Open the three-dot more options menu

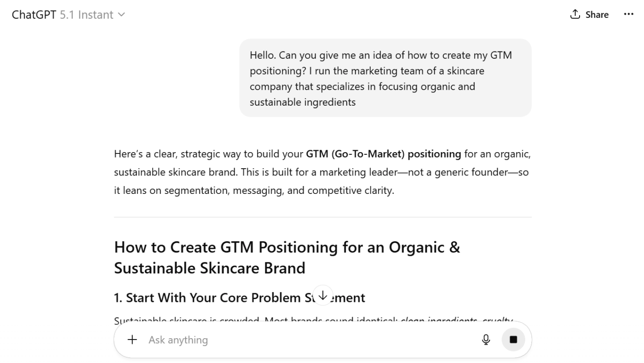coord(628,15)
